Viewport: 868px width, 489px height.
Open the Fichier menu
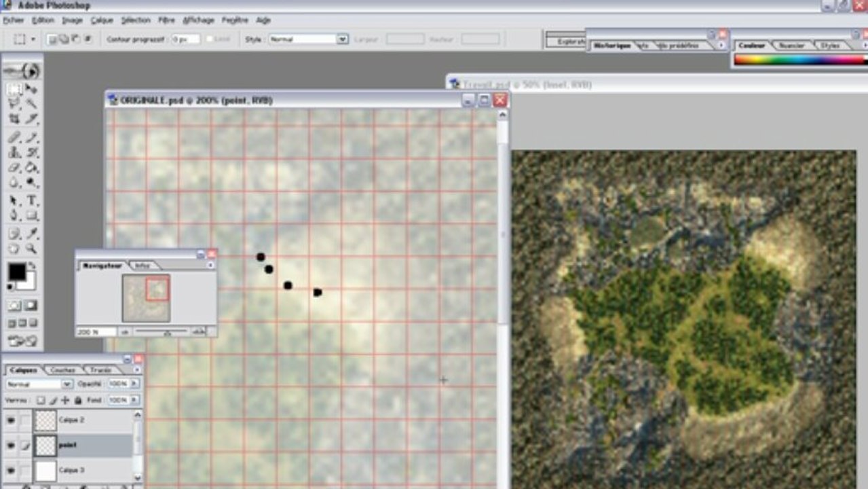[x=13, y=20]
